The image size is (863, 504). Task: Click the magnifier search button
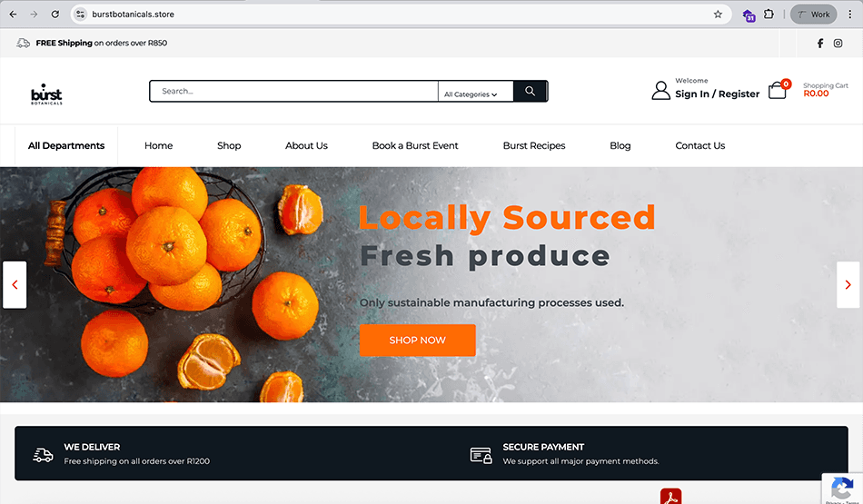coord(530,92)
